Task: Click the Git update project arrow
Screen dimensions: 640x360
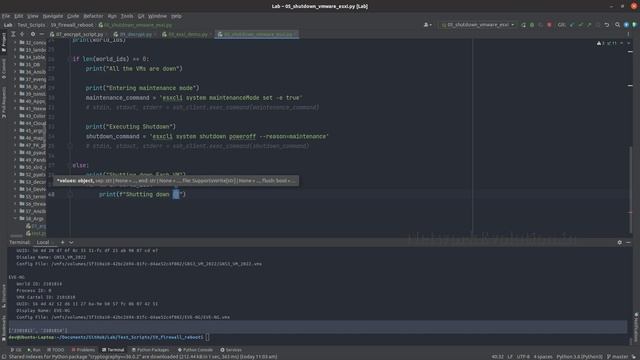Action: click(572, 25)
